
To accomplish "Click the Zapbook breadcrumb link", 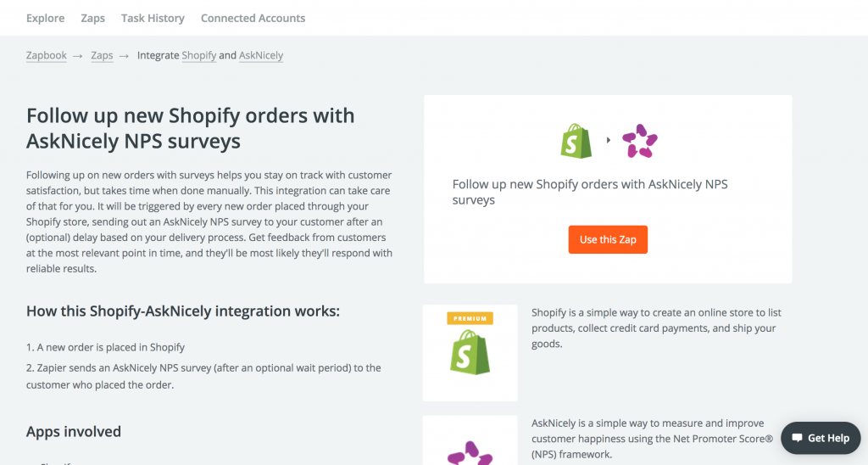I will (47, 55).
